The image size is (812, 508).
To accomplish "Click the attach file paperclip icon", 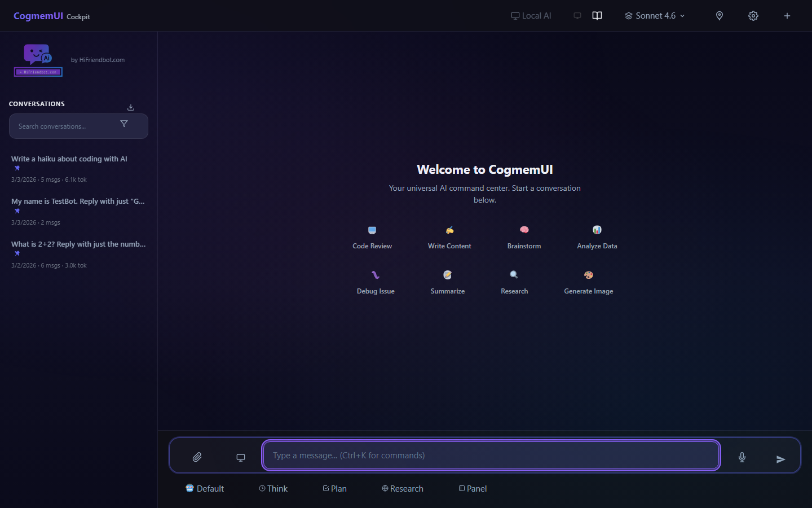I will point(197,457).
